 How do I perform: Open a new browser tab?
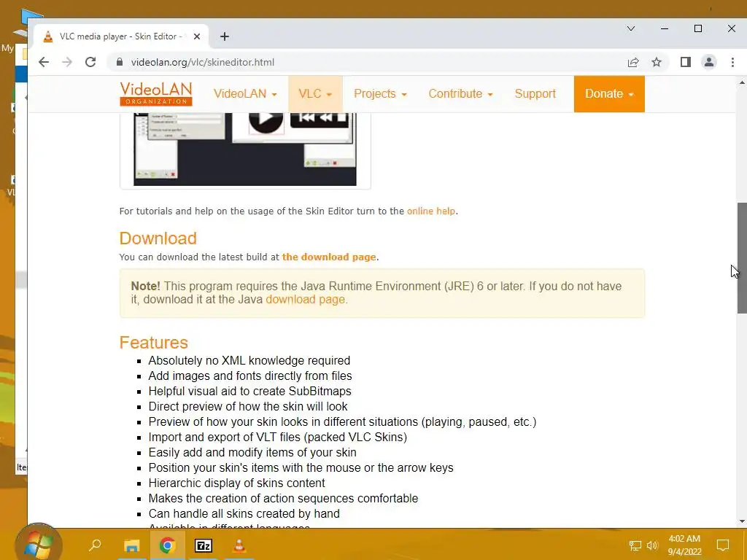click(x=225, y=36)
